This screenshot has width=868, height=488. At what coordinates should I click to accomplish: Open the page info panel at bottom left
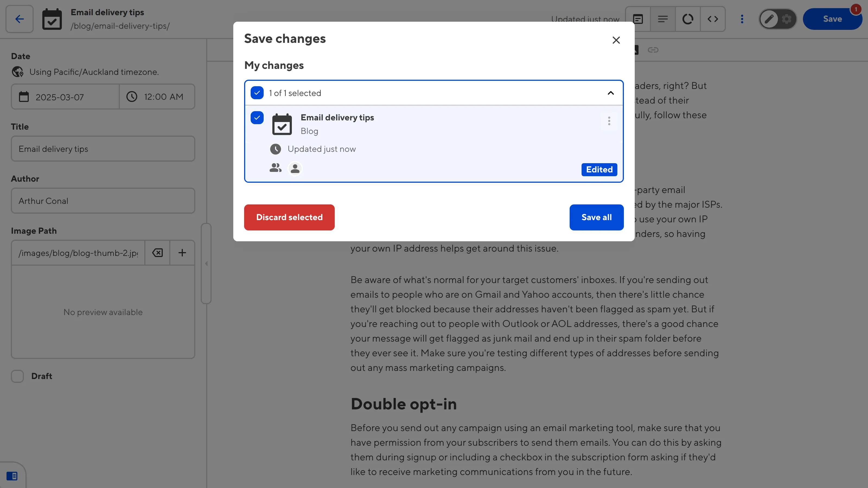[13, 476]
